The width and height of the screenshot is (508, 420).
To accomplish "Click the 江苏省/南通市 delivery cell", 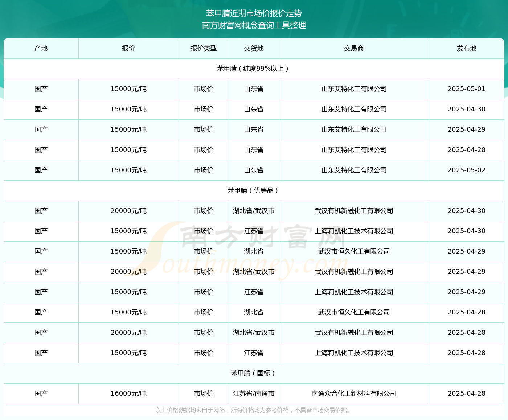I will (254, 394).
